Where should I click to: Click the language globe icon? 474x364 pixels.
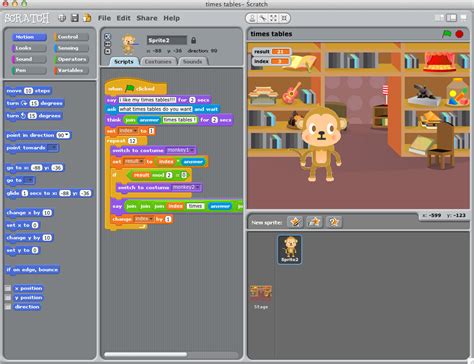[62, 18]
